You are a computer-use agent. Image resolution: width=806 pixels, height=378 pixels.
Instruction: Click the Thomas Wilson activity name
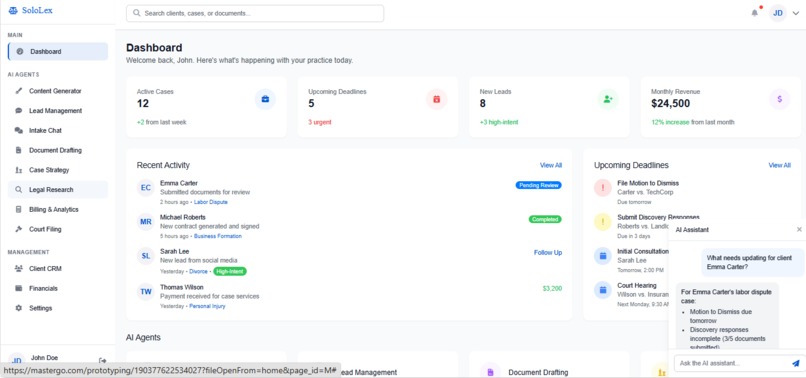coord(181,287)
